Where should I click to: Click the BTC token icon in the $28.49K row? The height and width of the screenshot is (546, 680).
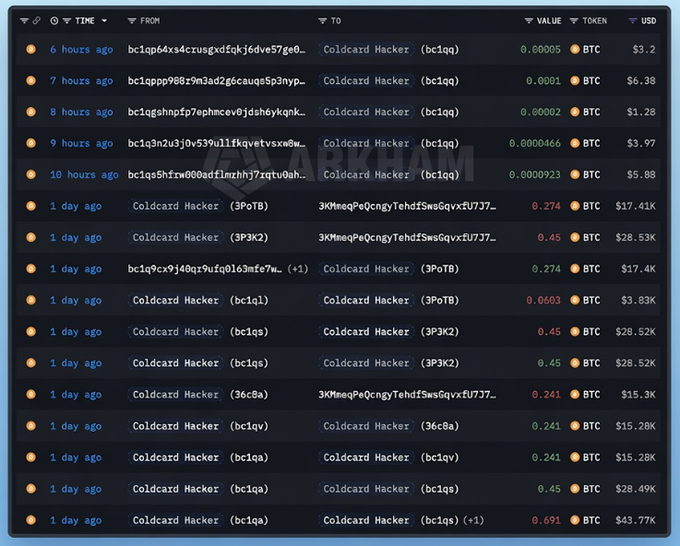(575, 489)
